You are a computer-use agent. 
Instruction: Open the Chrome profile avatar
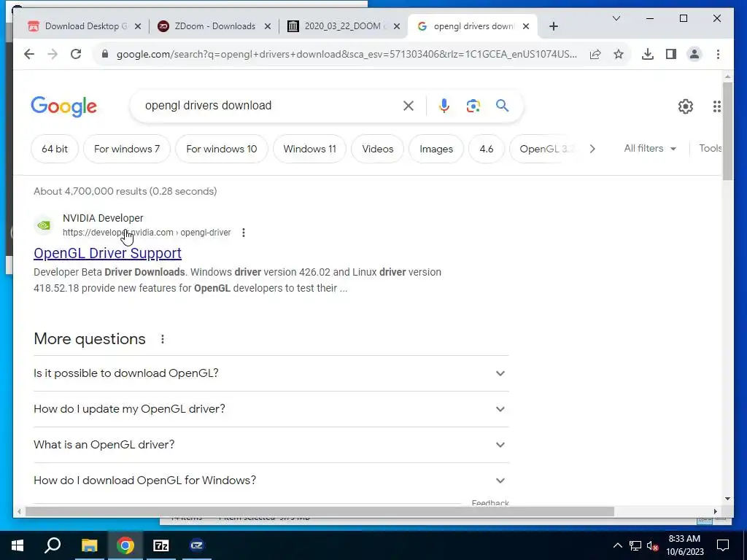pyautogui.click(x=694, y=54)
